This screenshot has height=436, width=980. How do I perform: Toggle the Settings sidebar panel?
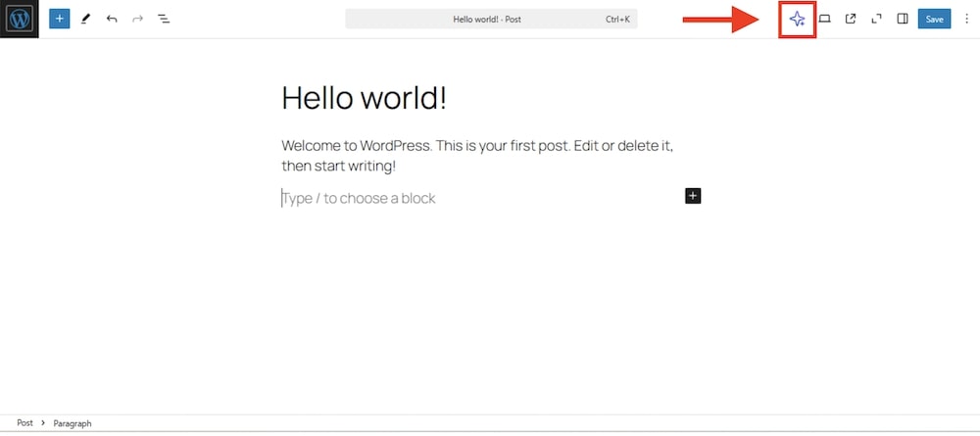(903, 19)
